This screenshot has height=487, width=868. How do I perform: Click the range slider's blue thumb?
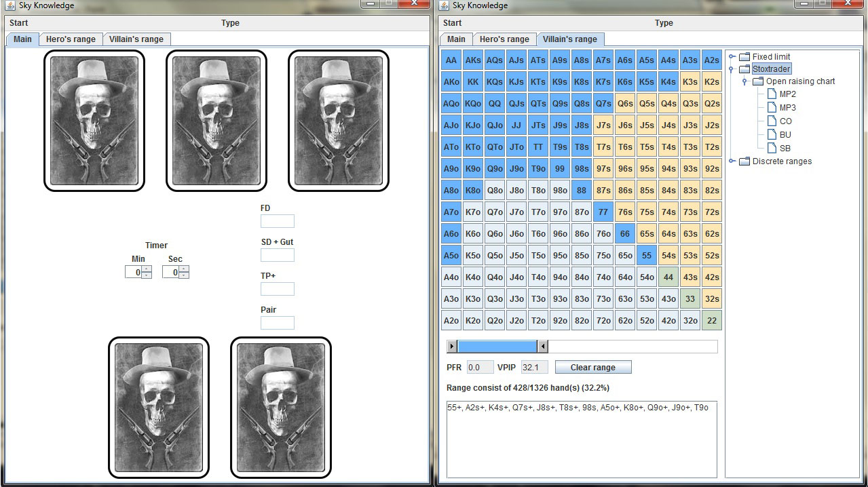497,347
